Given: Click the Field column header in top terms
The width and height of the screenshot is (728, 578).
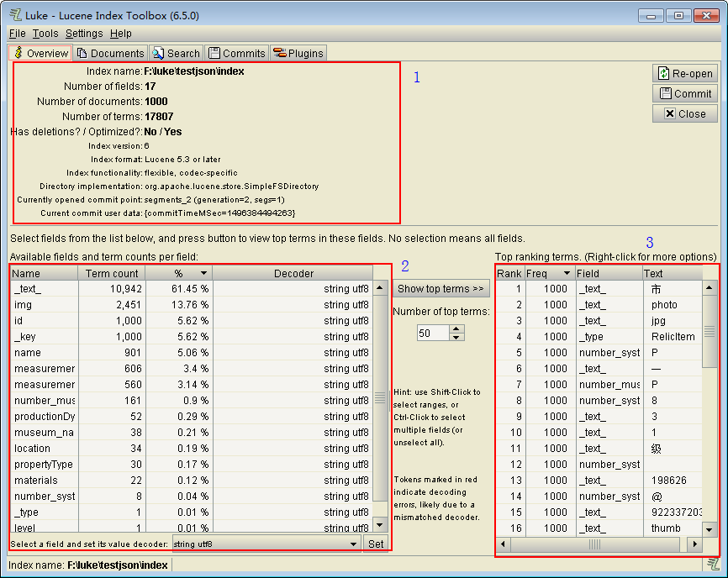Looking at the screenshot, I should tap(609, 273).
